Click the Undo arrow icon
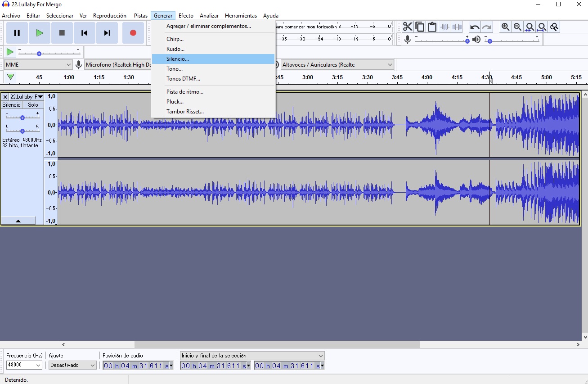The image size is (588, 384). click(474, 27)
